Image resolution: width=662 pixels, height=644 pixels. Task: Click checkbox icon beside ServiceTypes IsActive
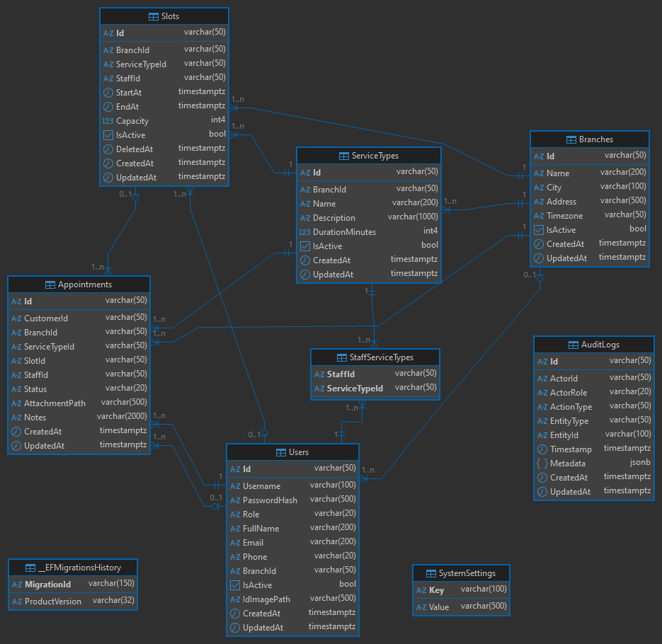pos(305,246)
